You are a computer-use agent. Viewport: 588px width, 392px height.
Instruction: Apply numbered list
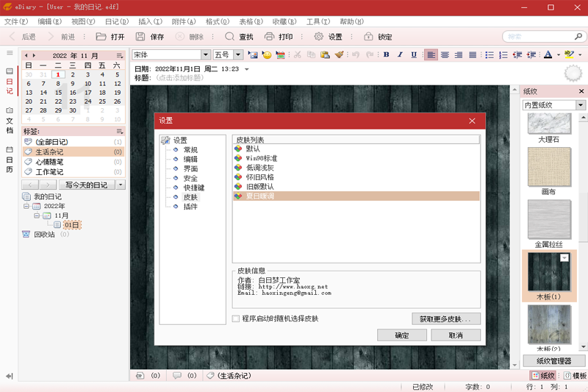coord(503,54)
